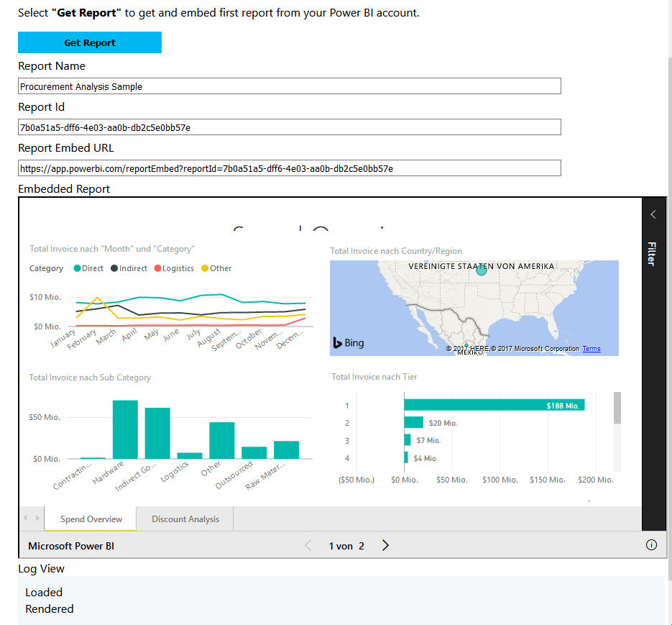Select the $188 Mio. Tier 1 bar

pos(494,405)
